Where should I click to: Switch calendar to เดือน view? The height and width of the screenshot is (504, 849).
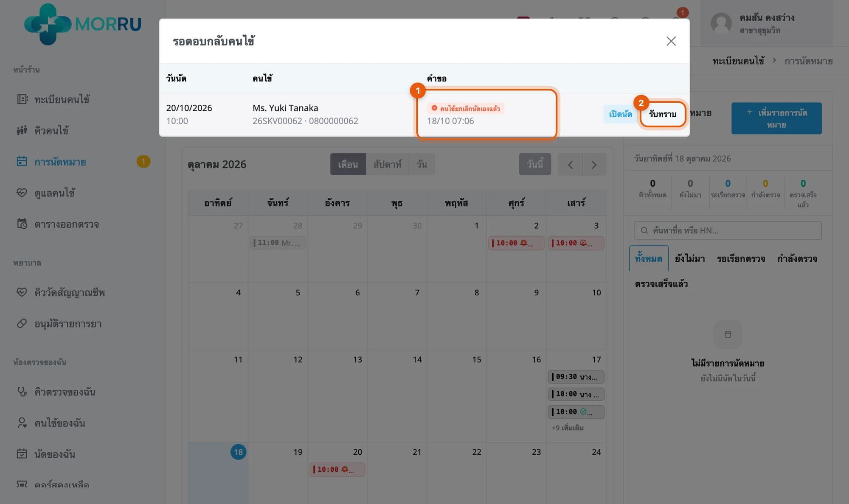pos(348,164)
